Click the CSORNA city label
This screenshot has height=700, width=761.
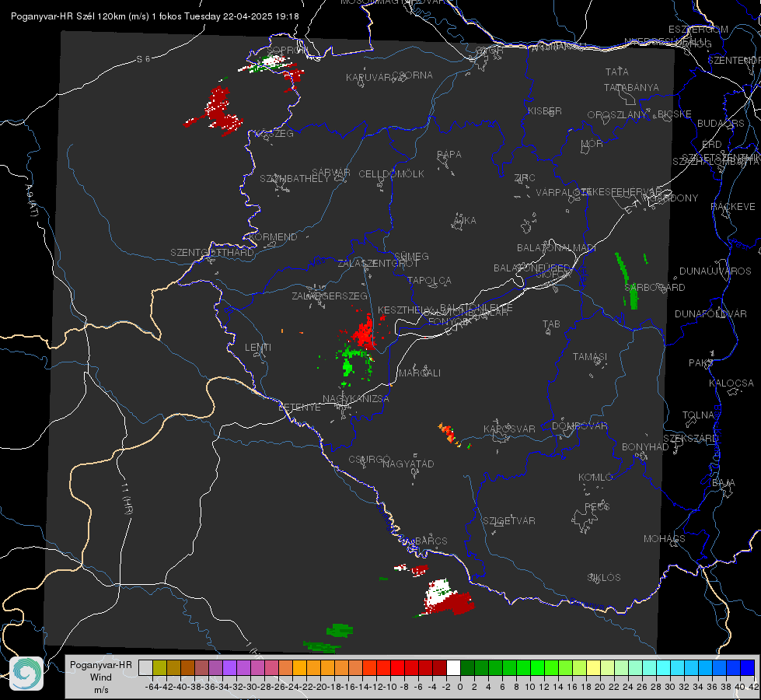coord(413,75)
